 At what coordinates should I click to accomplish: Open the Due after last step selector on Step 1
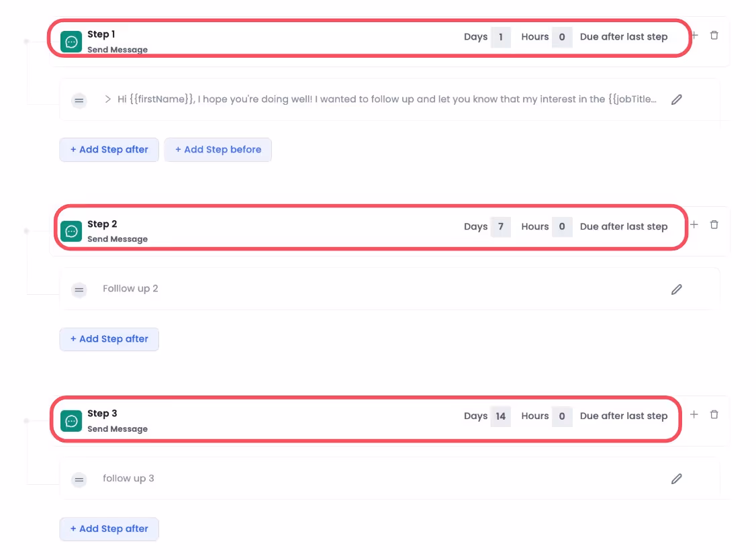[x=624, y=36]
